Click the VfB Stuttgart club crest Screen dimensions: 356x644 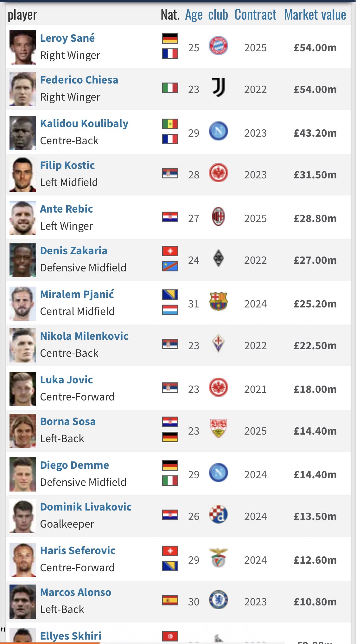219,429
